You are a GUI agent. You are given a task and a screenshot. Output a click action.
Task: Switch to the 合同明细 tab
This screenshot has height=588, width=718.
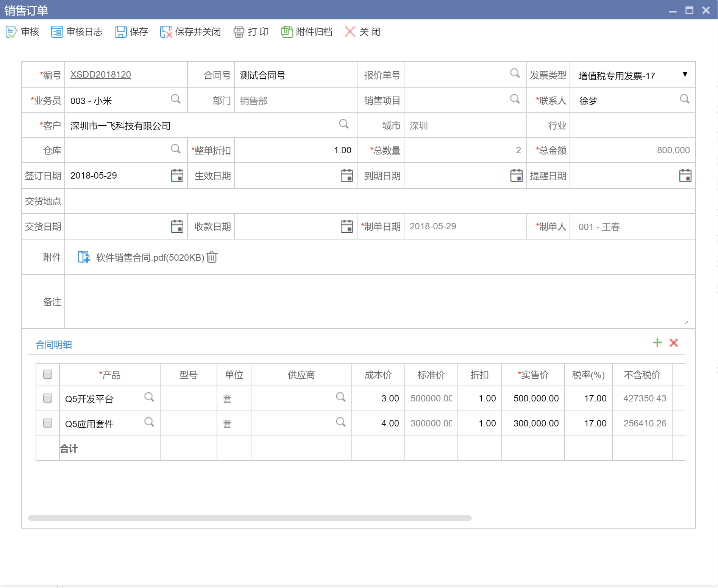coord(53,345)
